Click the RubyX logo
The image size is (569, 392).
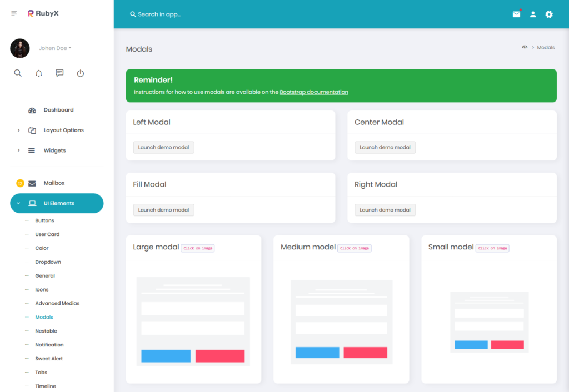(x=43, y=13)
